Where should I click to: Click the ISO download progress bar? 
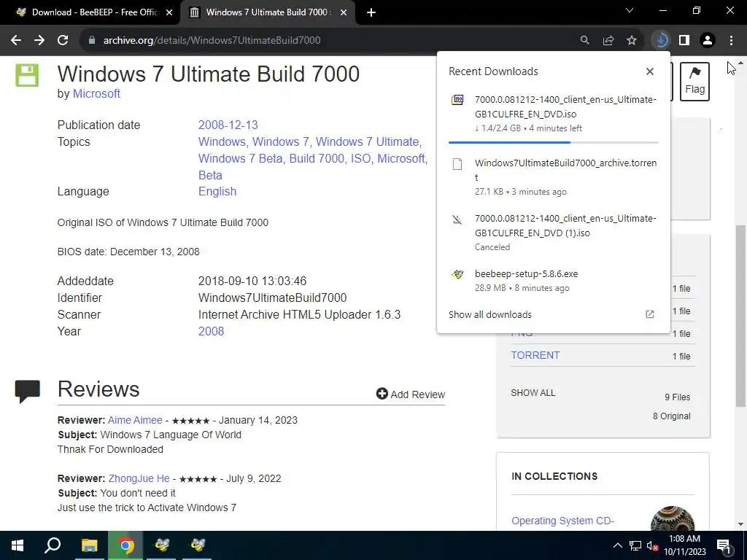tap(554, 142)
